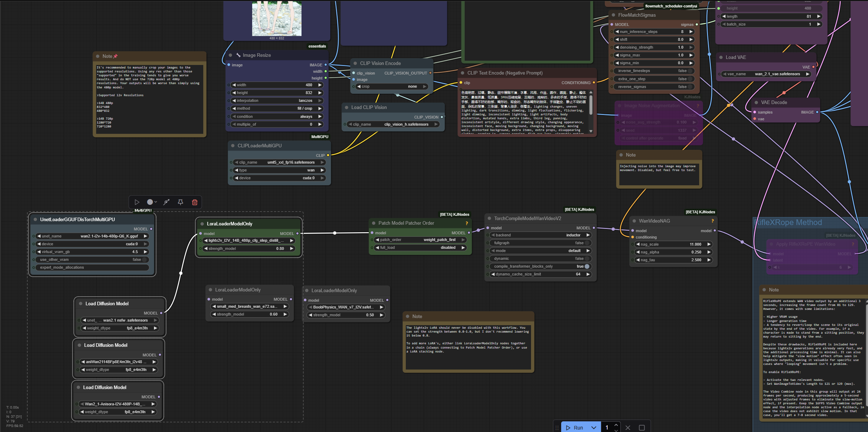Image resolution: width=868 pixels, height=432 pixels.
Task: Collapse the CLIPLoaderMultiGPU node via its title dot
Action: coord(233,146)
